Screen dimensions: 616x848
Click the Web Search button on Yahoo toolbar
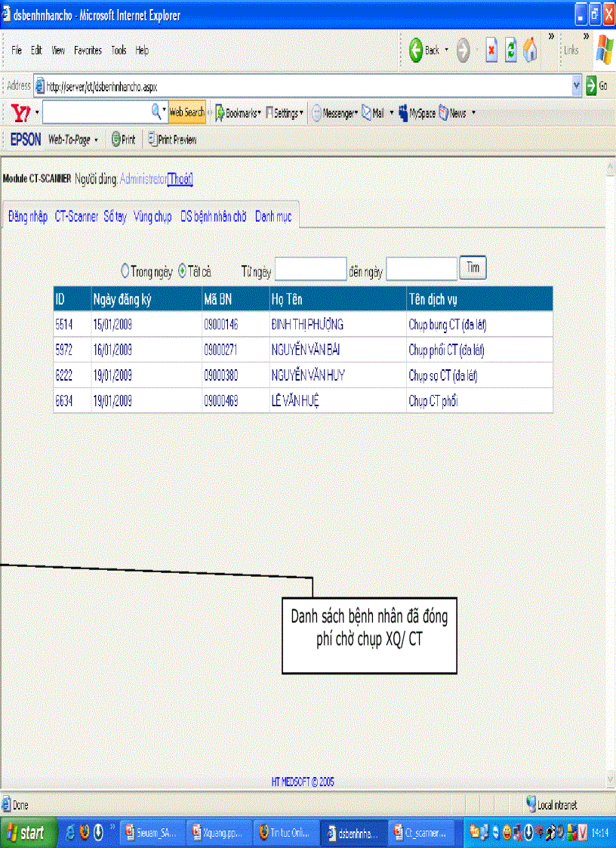186,111
